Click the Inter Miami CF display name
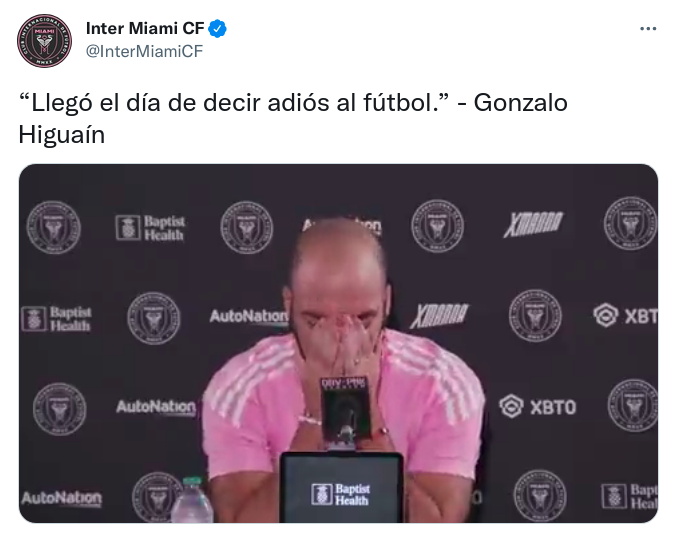The image size is (677, 542). 145,29
